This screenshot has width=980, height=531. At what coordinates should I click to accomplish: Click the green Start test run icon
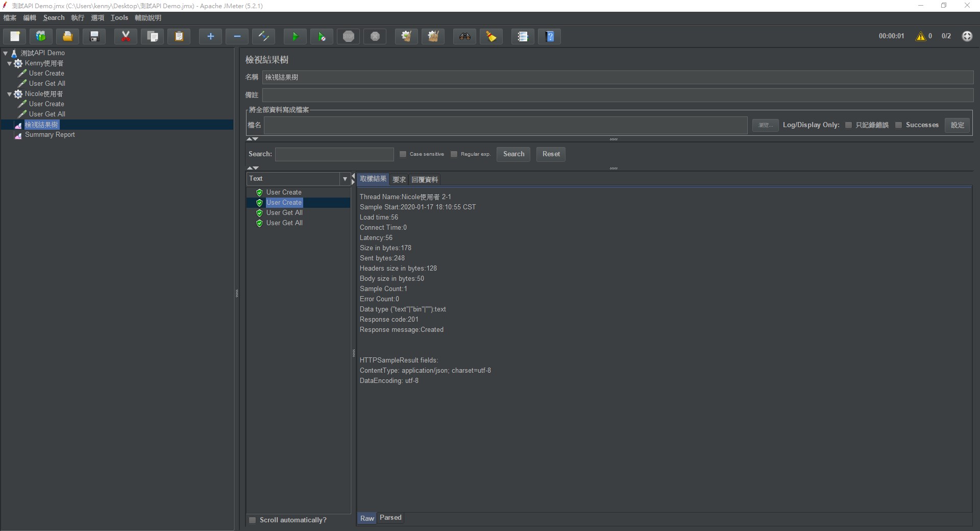[295, 36]
